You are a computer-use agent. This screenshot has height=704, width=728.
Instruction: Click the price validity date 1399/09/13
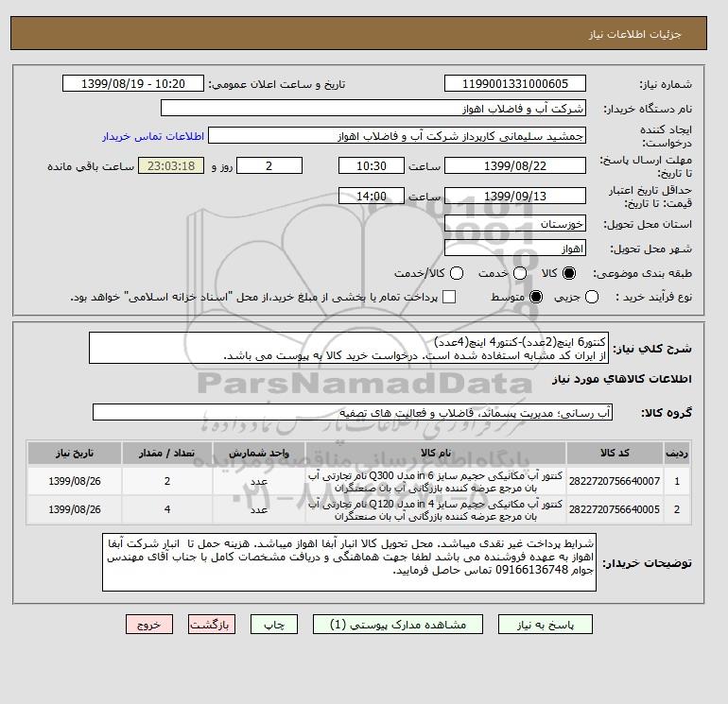(515, 196)
